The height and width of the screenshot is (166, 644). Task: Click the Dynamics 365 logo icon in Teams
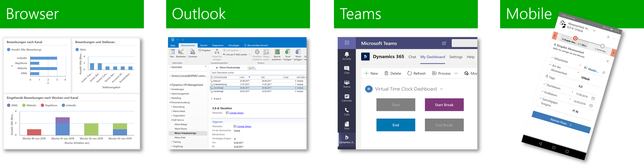(366, 57)
